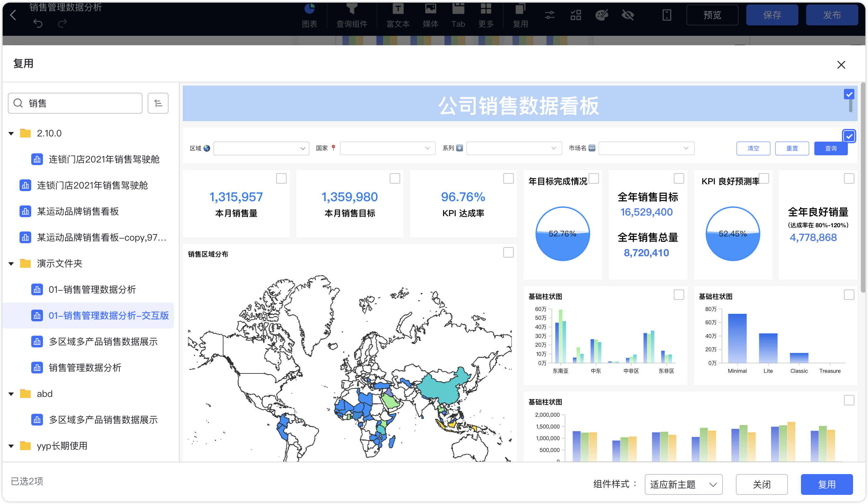This screenshot has height=504, width=868.
Task: Open the 系列 dropdown
Action: point(514,148)
